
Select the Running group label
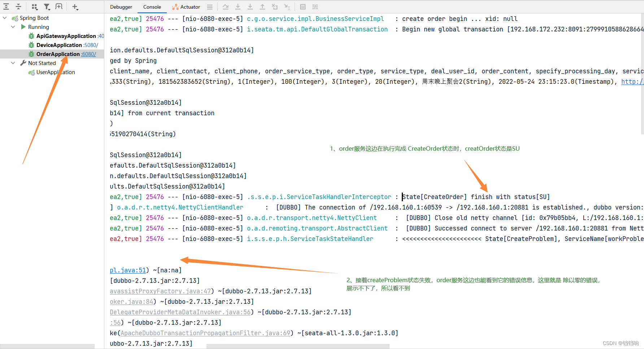tap(39, 27)
